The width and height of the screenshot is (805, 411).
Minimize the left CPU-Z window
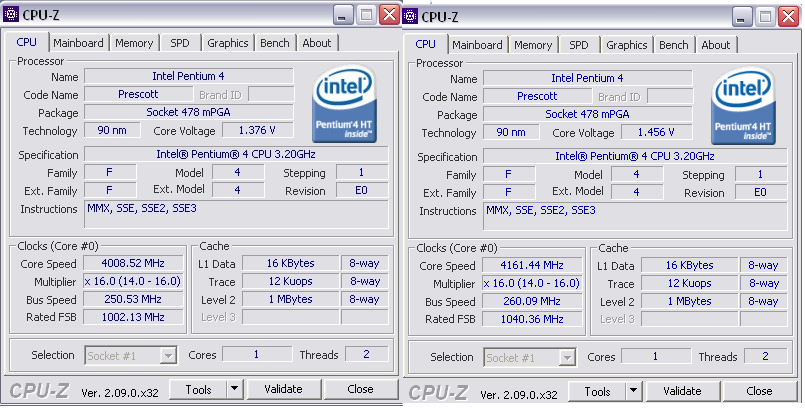click(343, 15)
